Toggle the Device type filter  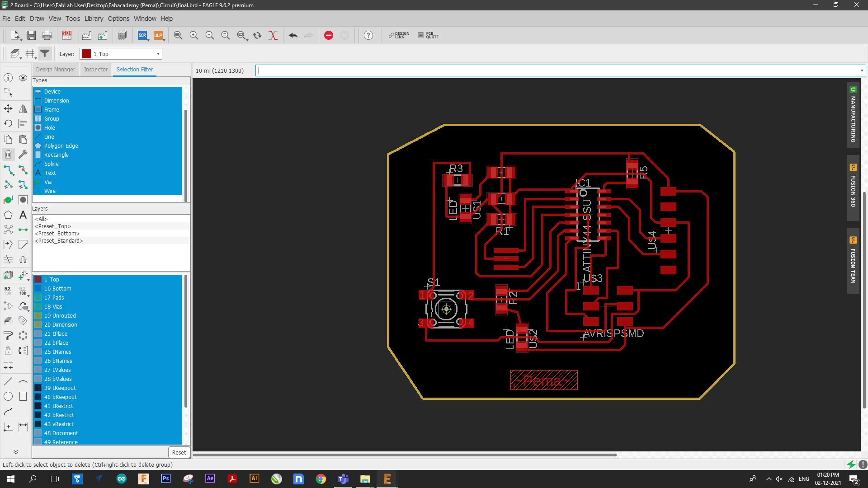pyautogui.click(x=108, y=91)
